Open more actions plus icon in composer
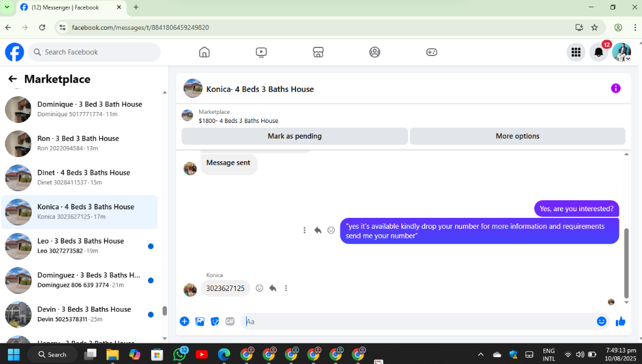642x364 pixels. click(184, 321)
